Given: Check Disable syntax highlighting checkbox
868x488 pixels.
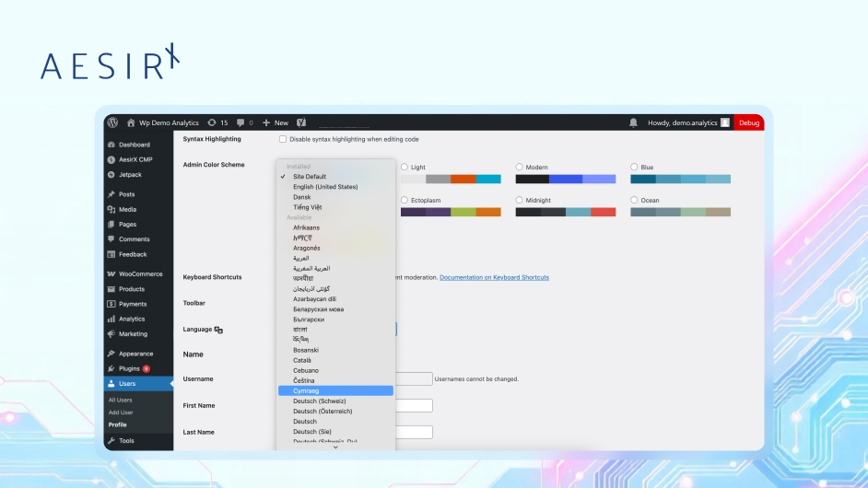Looking at the screenshot, I should [x=283, y=139].
